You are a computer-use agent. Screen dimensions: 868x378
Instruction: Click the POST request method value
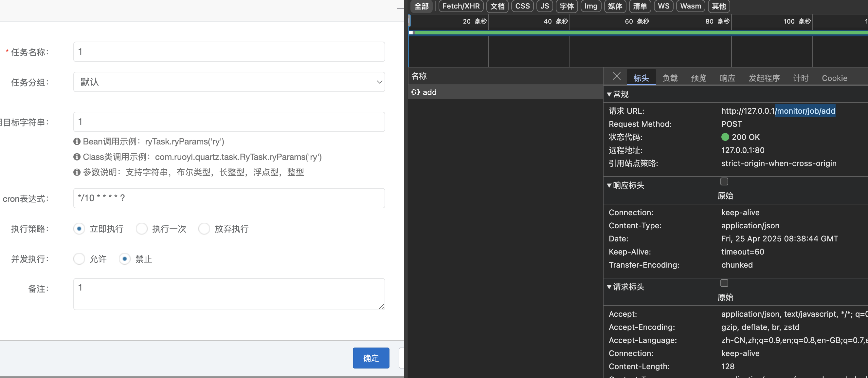tap(732, 124)
